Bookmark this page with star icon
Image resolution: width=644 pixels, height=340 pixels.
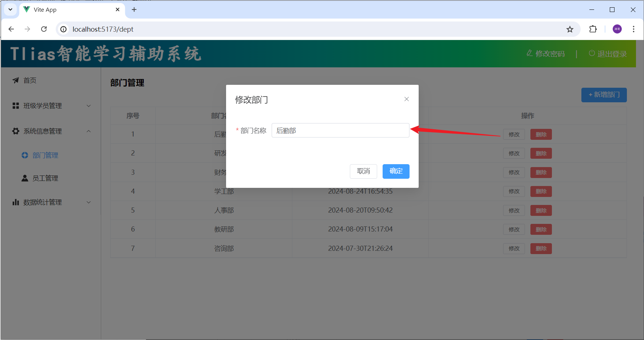[570, 29]
